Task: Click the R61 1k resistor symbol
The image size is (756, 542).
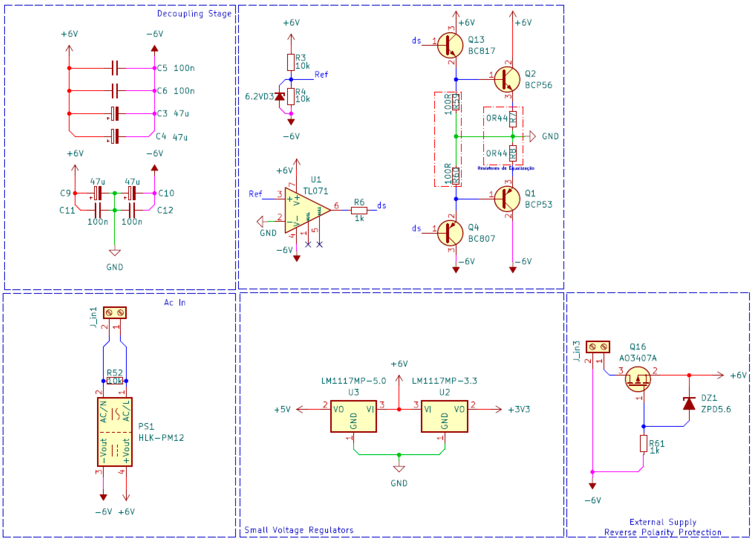Action: (x=643, y=443)
